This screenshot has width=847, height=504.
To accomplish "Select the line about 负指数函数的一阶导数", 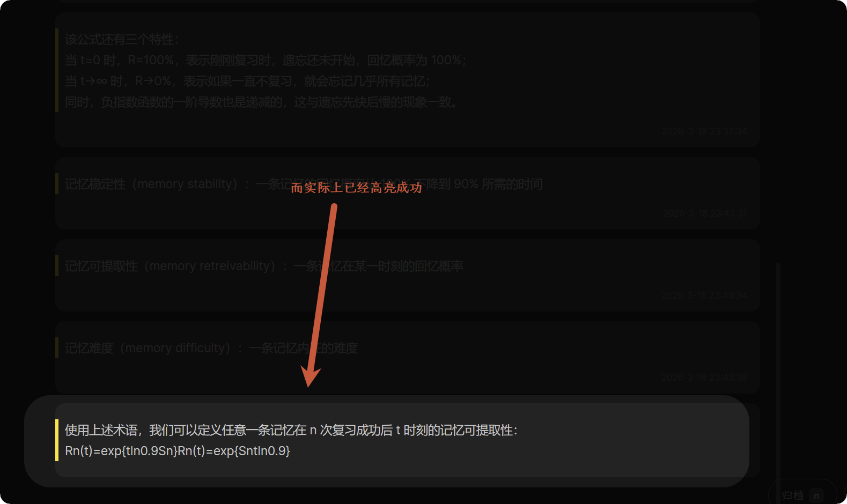I will [x=261, y=102].
